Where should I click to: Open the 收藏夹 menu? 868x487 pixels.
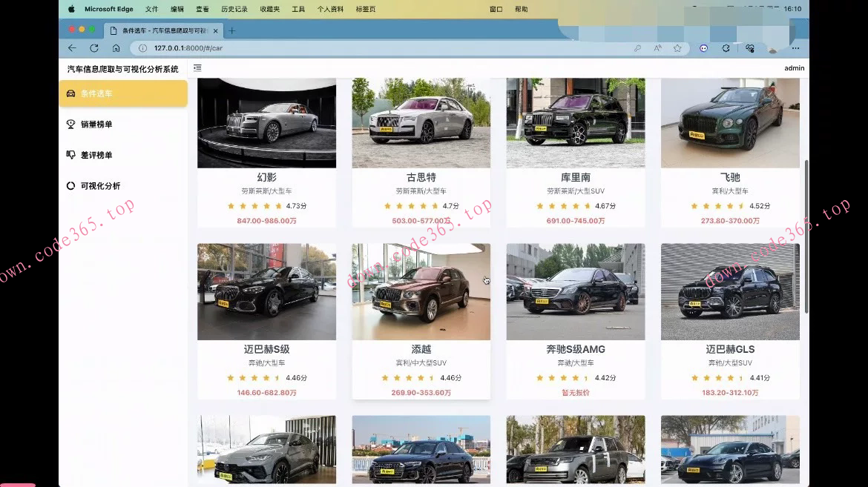pos(269,9)
